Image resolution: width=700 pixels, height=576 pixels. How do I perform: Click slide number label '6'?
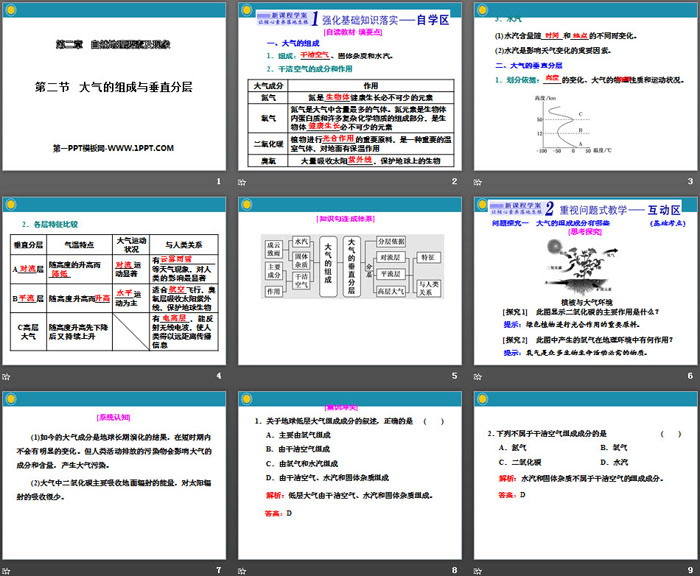click(690, 376)
